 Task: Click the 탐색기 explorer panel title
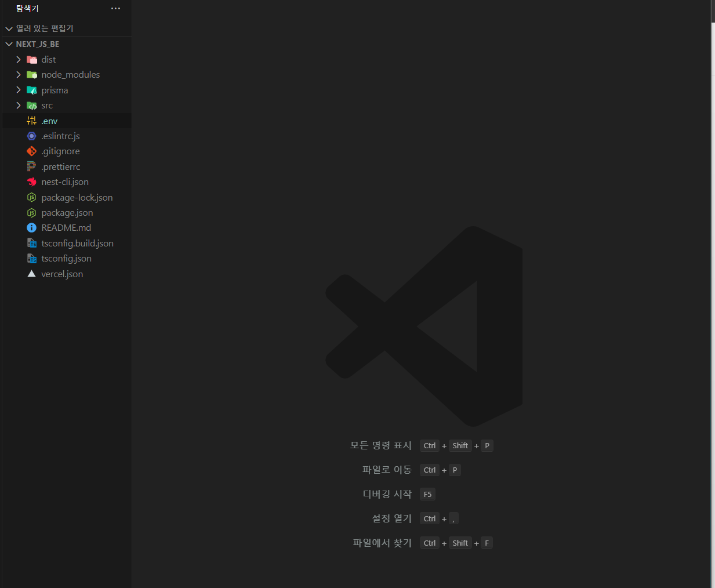[27, 9]
